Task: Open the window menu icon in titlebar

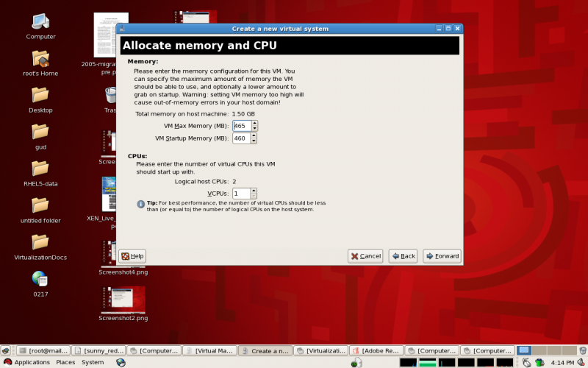Action: pyautogui.click(x=122, y=29)
